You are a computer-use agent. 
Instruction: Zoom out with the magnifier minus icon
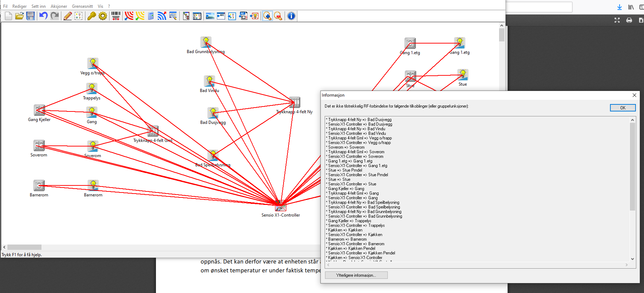[x=278, y=16]
